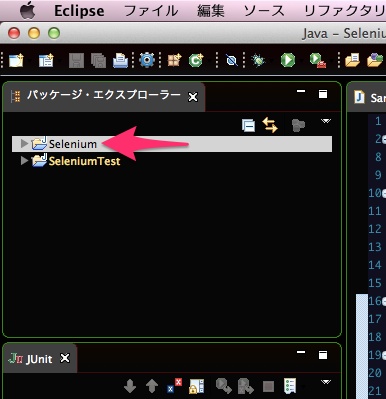Toggle Skip All Breakpoints
Viewport: 386px width, 399px height.
232,61
